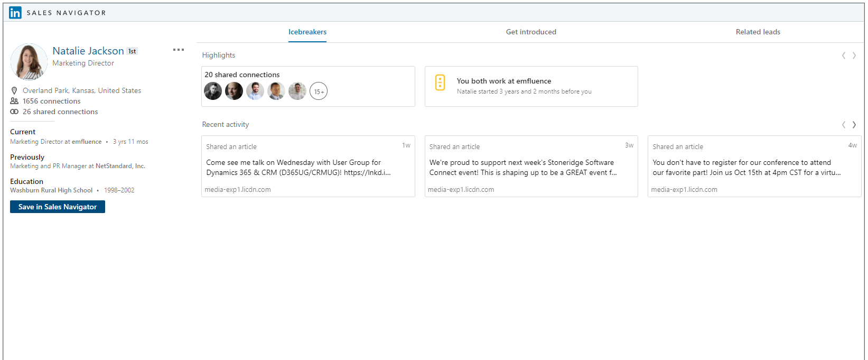Screen dimensions: 868x360
Task: Click the location pin icon
Action: (x=14, y=91)
